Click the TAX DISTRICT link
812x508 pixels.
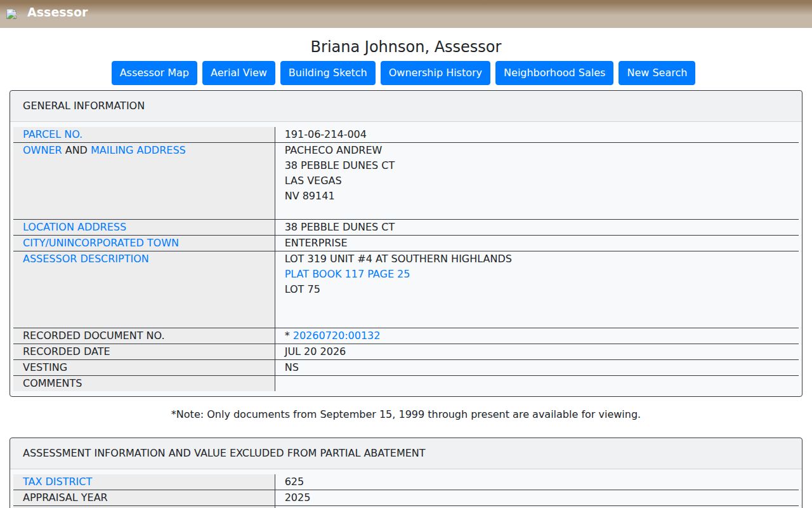57,482
